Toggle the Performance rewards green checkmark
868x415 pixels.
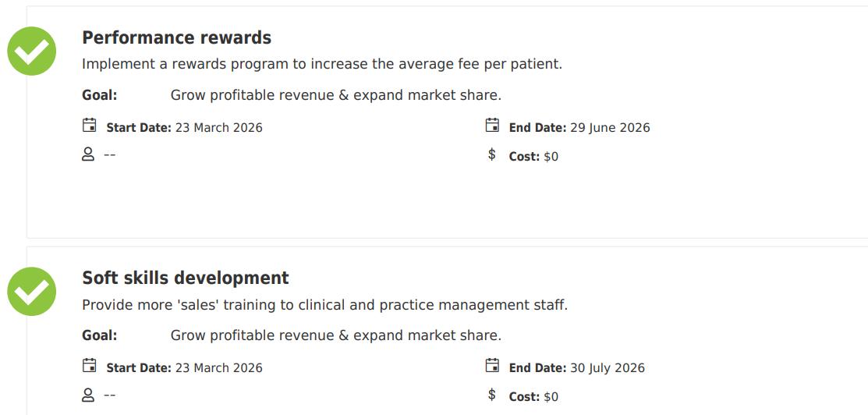coord(32,51)
